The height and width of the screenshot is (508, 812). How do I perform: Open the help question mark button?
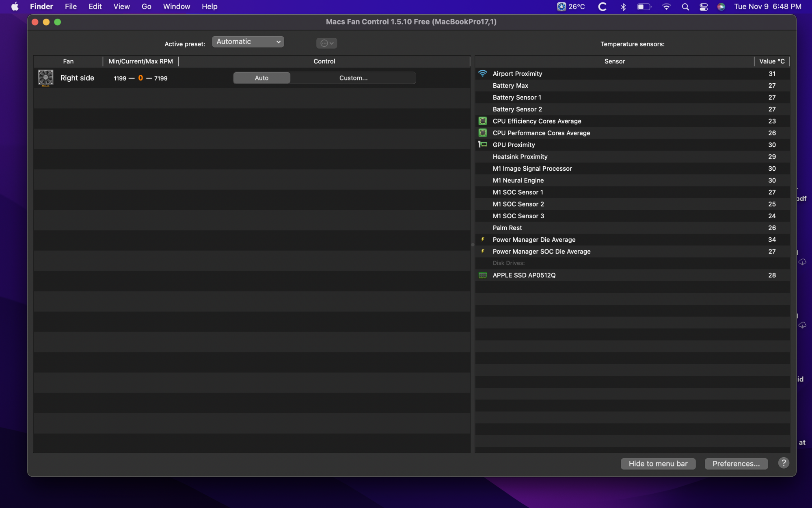coord(783,463)
